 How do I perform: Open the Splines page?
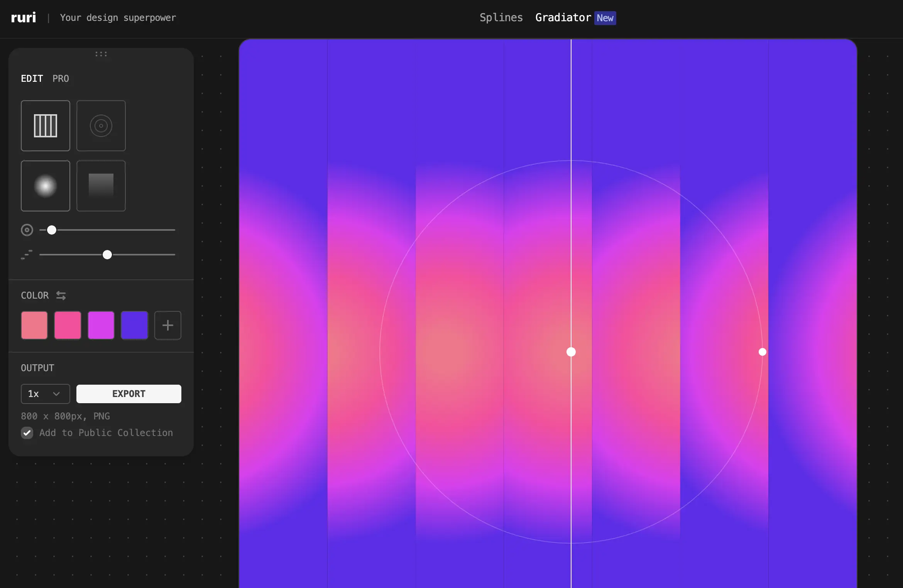(501, 18)
